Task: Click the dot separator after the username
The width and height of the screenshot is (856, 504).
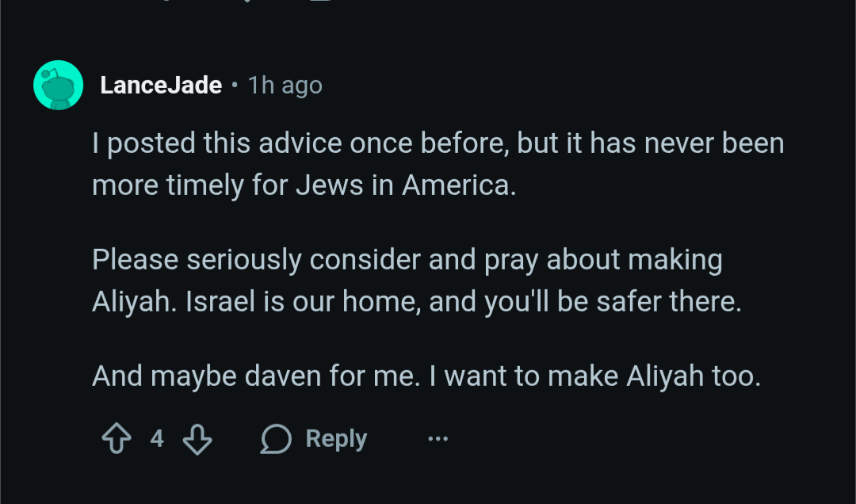Action: [235, 86]
